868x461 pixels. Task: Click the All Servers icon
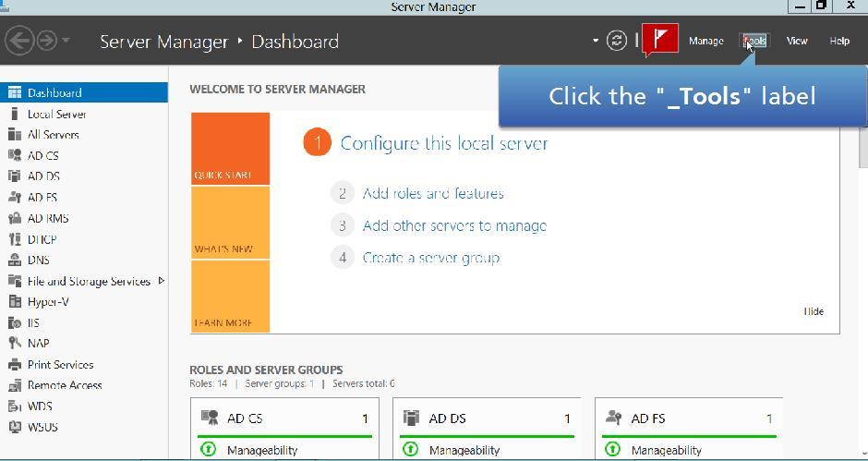point(15,135)
